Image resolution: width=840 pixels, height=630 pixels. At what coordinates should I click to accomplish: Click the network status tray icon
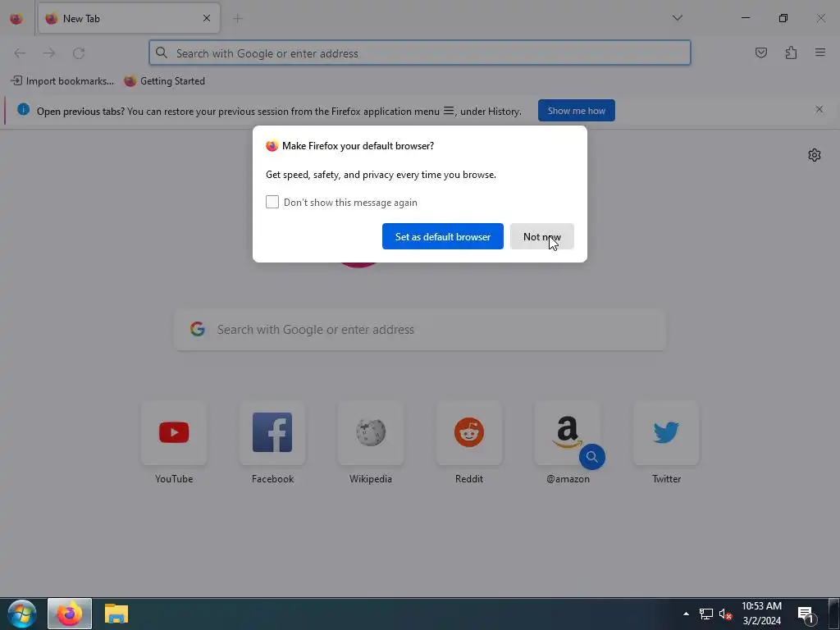point(706,614)
